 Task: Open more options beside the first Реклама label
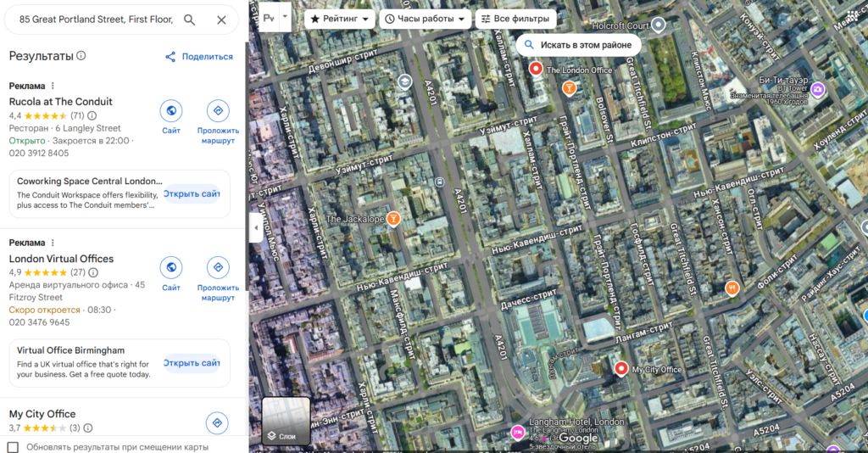(x=53, y=86)
